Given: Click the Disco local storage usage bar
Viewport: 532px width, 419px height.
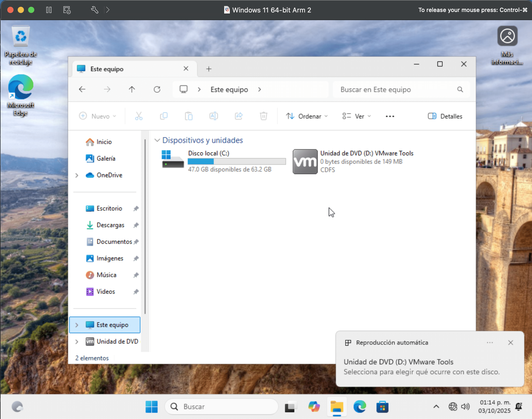Looking at the screenshot, I should (x=237, y=161).
